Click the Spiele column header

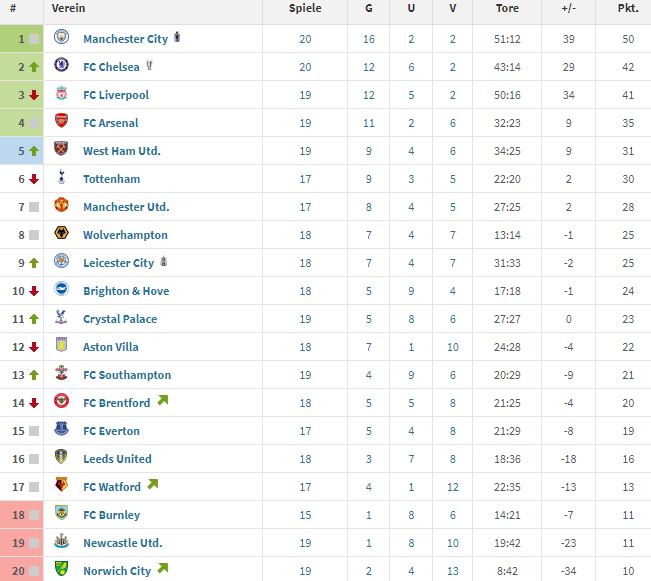point(305,8)
